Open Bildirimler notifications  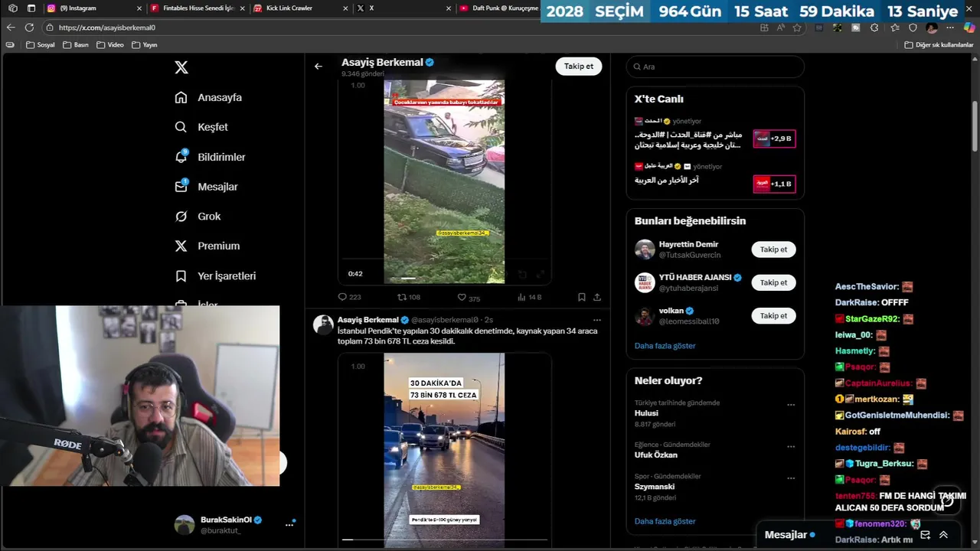[x=211, y=157]
